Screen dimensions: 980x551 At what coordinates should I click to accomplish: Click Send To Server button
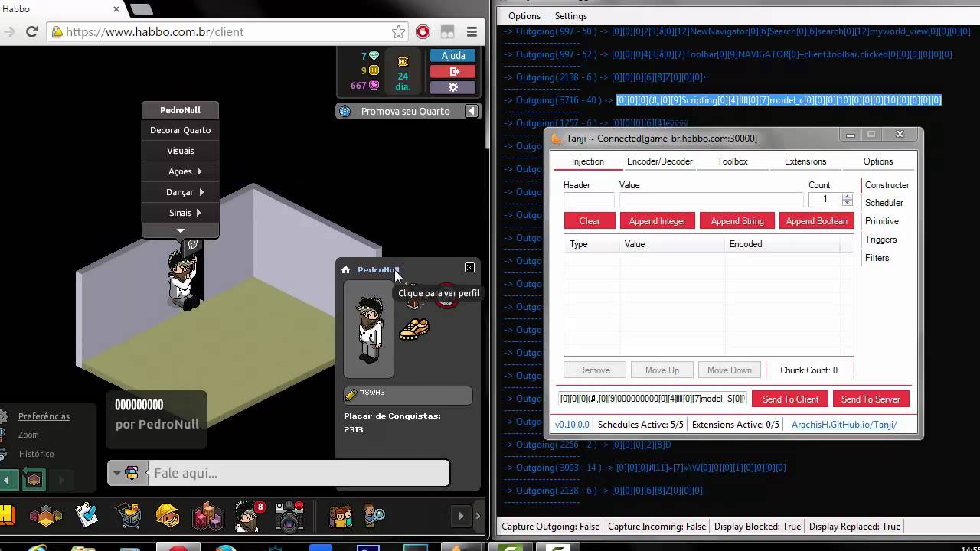(x=871, y=399)
